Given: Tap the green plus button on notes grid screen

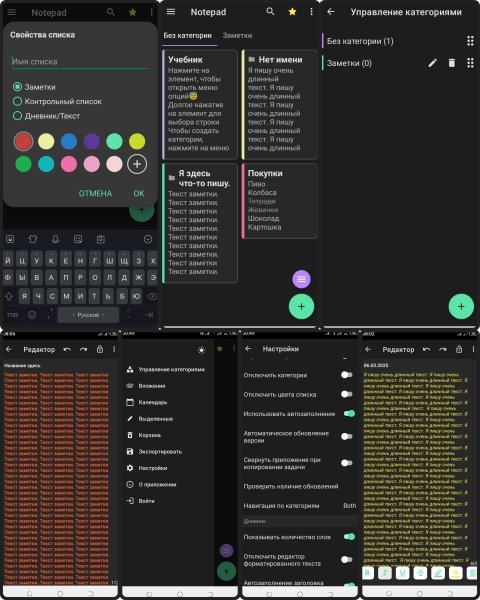Looking at the screenshot, I should [x=301, y=306].
